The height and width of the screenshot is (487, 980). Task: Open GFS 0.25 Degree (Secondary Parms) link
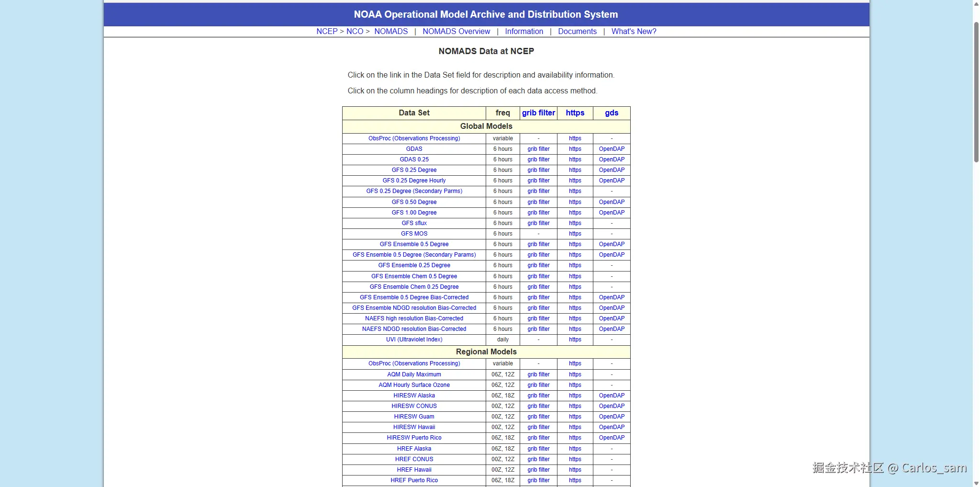(414, 191)
